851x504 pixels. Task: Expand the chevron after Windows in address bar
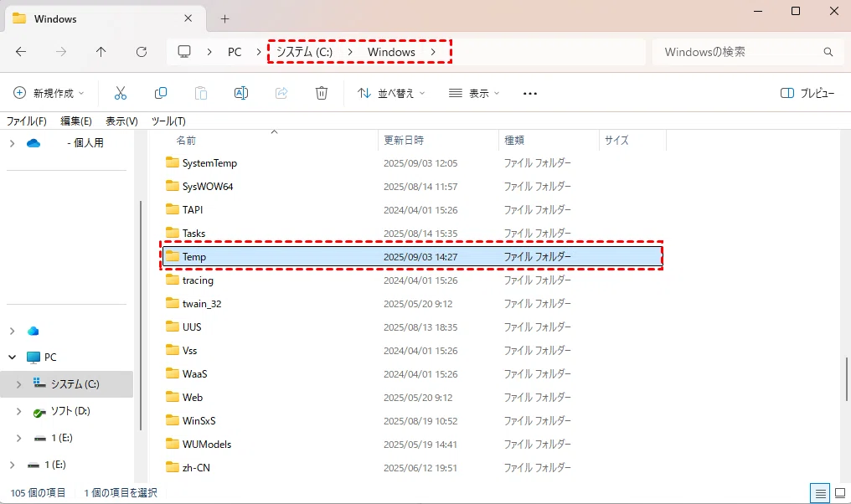pyautogui.click(x=432, y=52)
